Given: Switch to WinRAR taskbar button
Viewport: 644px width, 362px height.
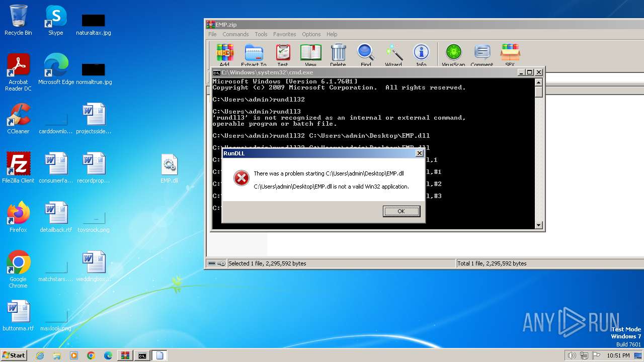Looking at the screenshot, I should [125, 355].
